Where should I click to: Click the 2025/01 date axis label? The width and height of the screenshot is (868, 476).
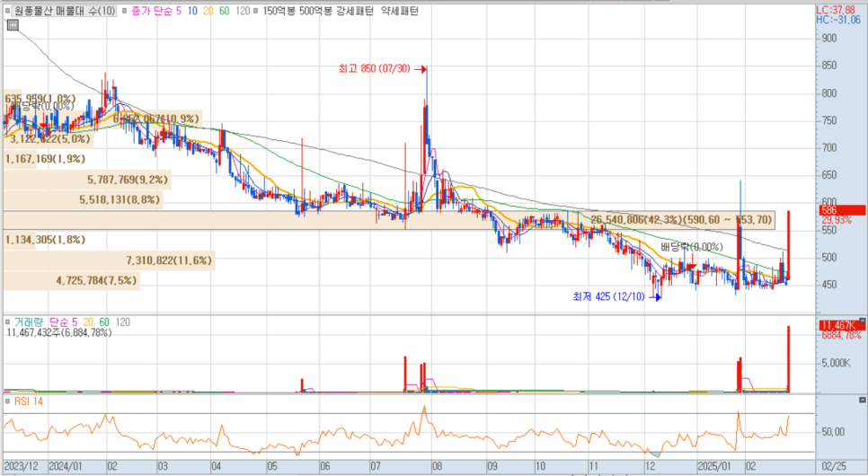tap(716, 467)
